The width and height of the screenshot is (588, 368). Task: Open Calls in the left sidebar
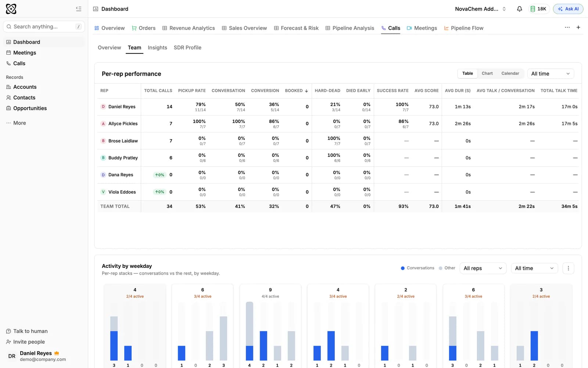(44, 63)
